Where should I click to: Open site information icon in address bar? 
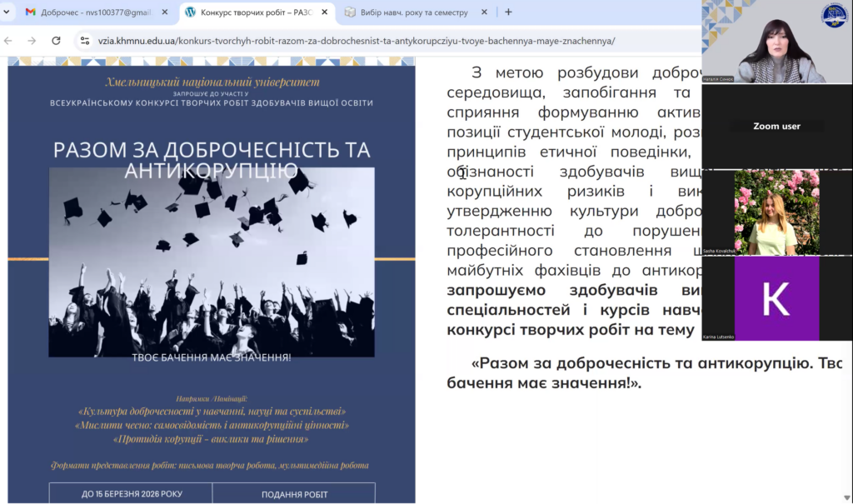(x=83, y=40)
